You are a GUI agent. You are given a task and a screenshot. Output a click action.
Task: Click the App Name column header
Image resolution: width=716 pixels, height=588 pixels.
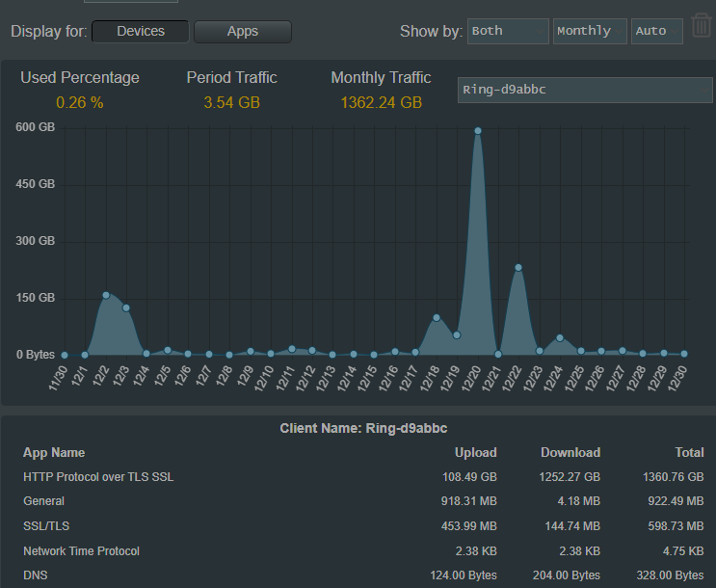[x=54, y=452]
